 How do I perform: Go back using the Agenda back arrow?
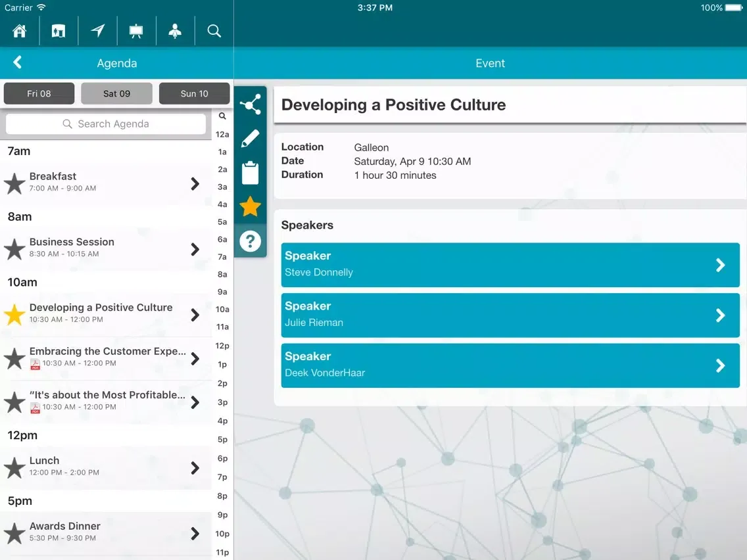pos(18,62)
